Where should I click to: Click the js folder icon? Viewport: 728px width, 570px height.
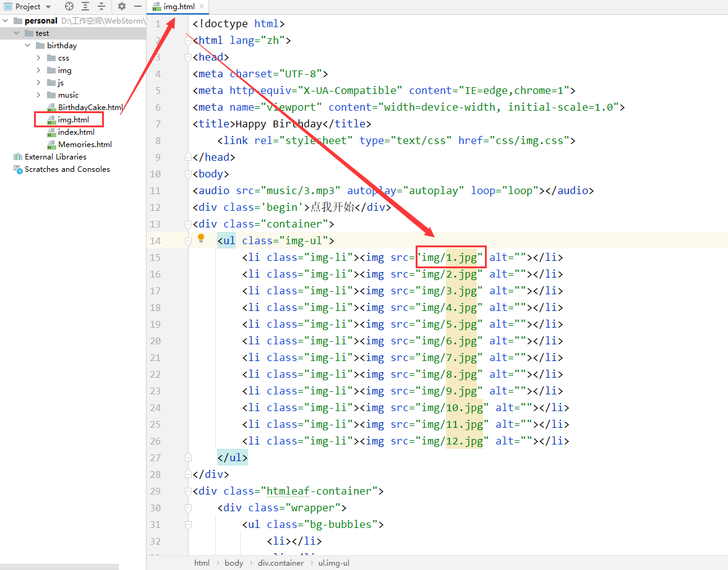coord(51,83)
